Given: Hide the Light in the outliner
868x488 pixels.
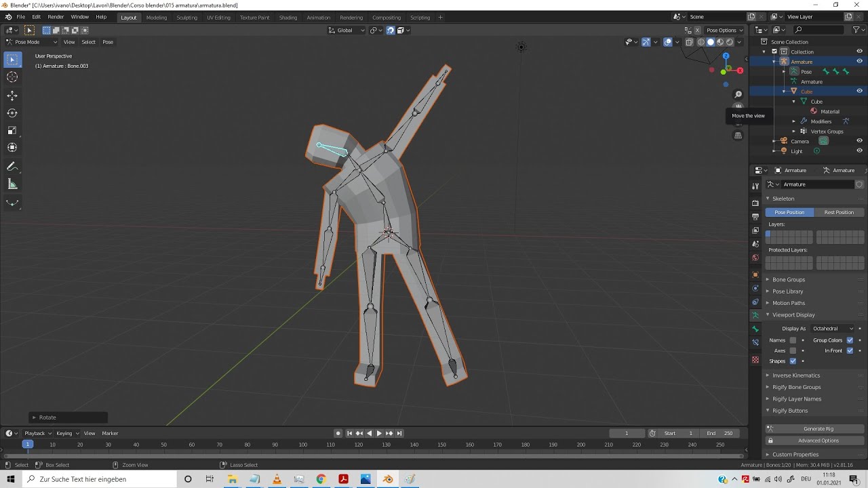Looking at the screenshot, I should (x=859, y=150).
